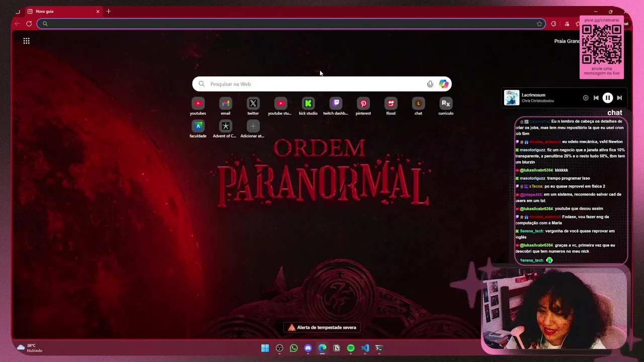
Task: Click Serena_tech message about reprovar em inglês
Action: pyautogui.click(x=566, y=234)
